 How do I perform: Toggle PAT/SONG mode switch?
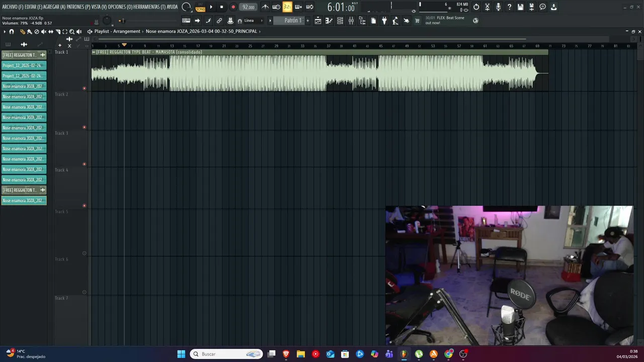[200, 7]
